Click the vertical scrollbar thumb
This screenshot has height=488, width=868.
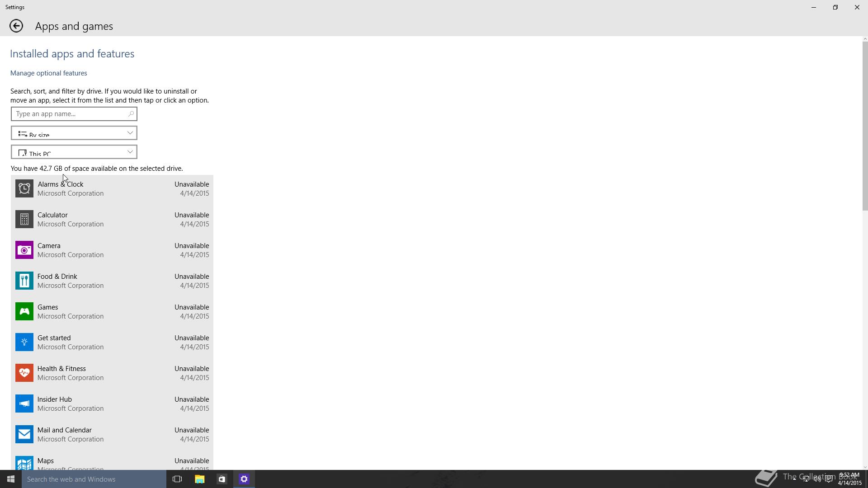[865, 126]
